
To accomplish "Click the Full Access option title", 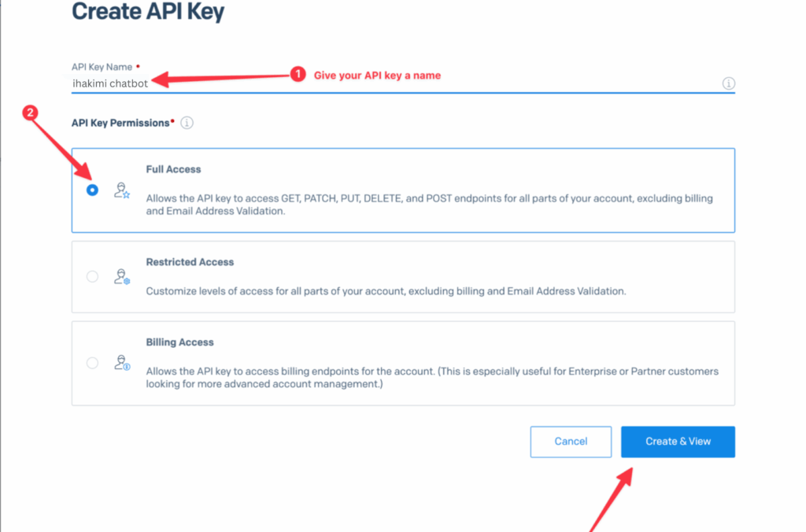I will 173,169.
